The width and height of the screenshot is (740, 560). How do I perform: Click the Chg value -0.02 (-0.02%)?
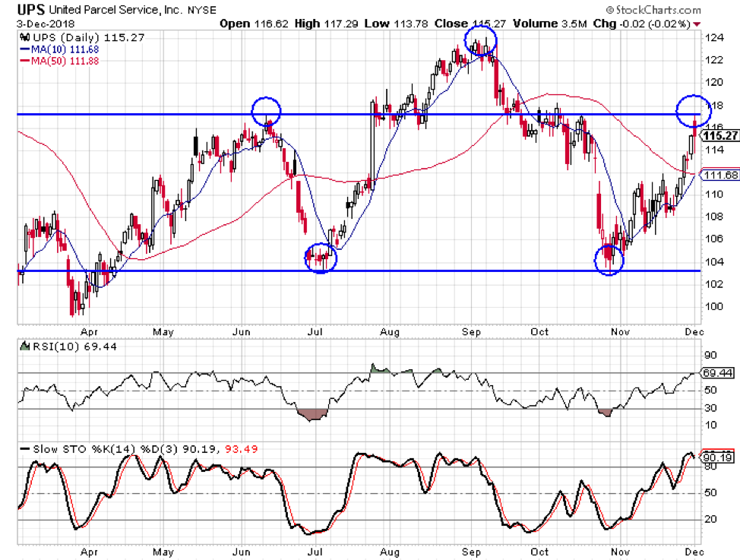[656, 24]
